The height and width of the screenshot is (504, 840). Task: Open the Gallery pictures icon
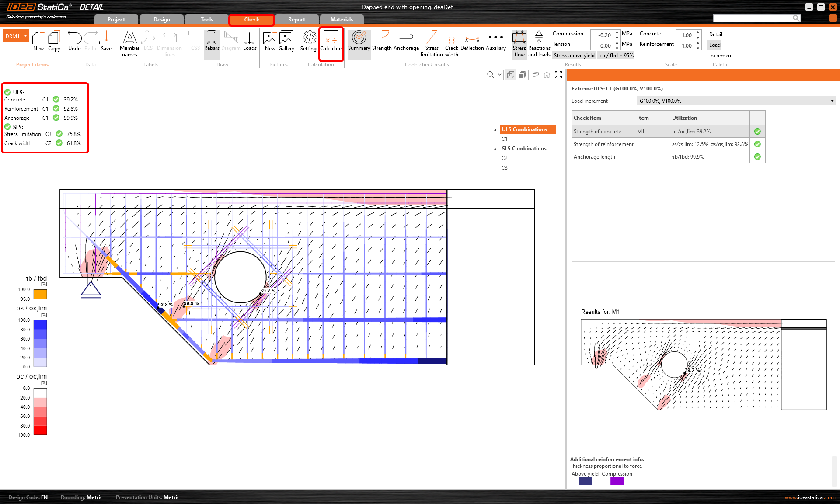(286, 38)
